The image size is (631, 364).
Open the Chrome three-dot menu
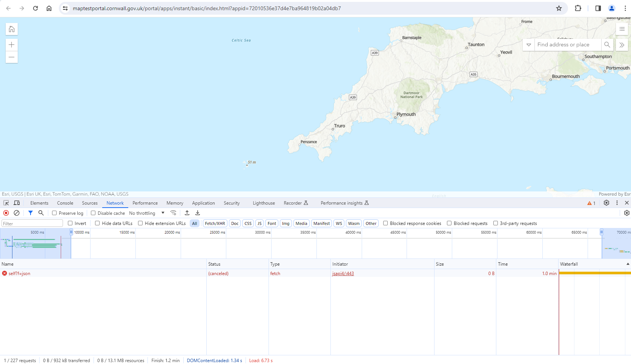coord(625,8)
